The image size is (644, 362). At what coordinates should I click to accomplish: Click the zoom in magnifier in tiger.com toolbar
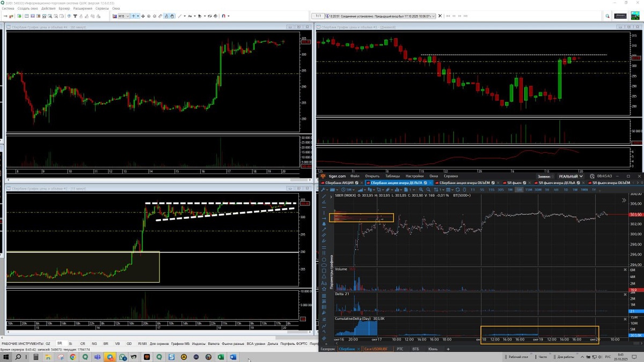pos(421,190)
